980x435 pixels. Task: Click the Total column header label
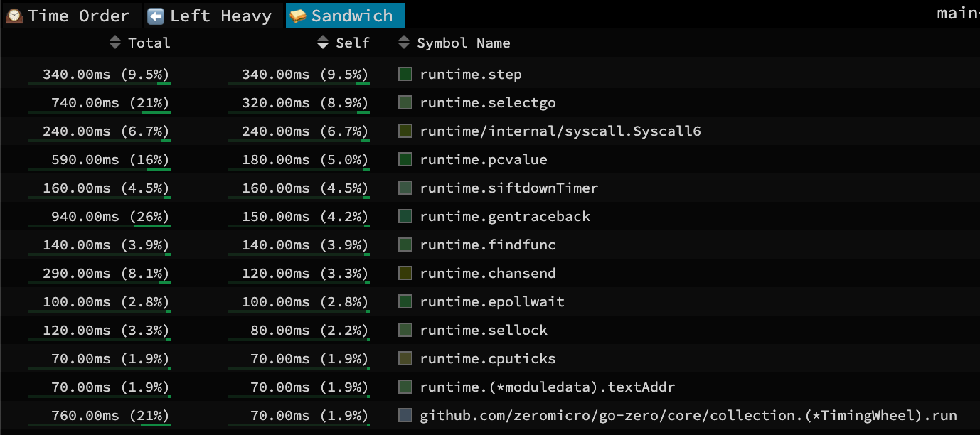point(149,43)
